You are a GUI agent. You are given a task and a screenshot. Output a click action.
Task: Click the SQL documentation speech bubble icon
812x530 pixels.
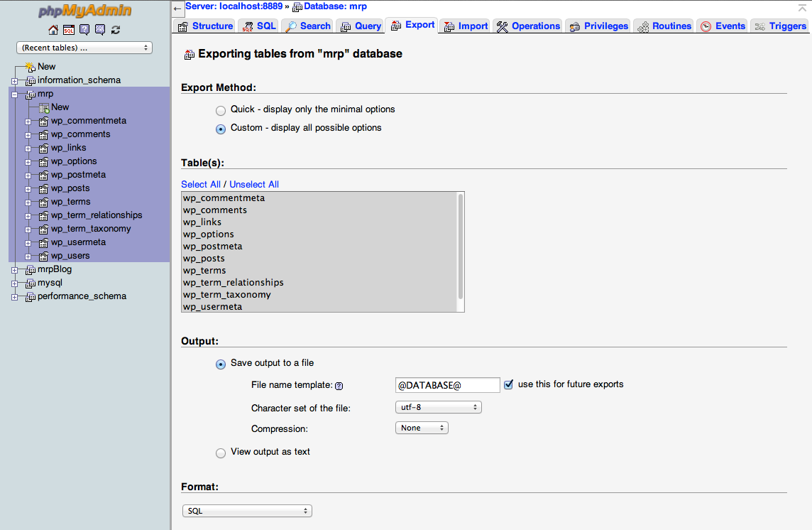coord(100,30)
